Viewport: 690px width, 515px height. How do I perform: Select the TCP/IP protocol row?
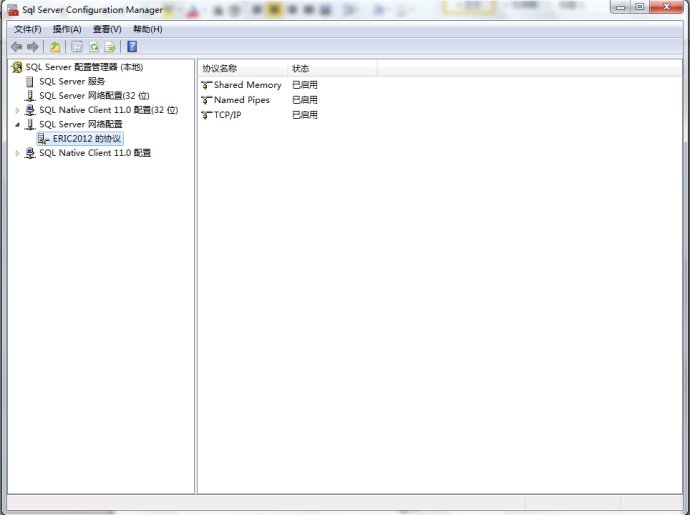point(228,115)
